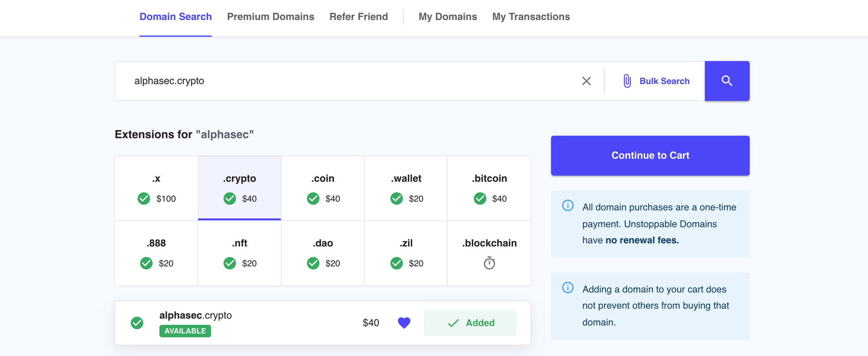This screenshot has width=868, height=356.
Task: Click the Added button for alphasec.crypto
Action: click(470, 323)
